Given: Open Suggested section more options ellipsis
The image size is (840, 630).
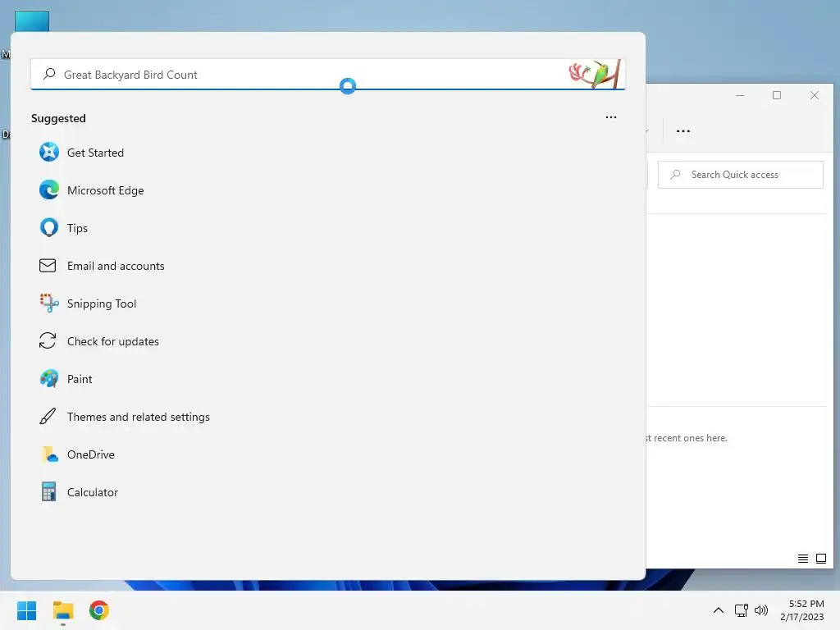Looking at the screenshot, I should [x=610, y=117].
